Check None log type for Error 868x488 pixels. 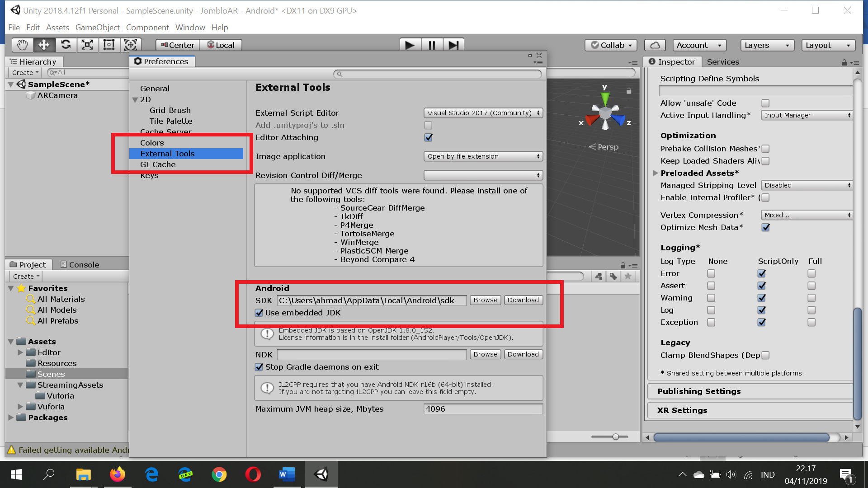pos(711,273)
